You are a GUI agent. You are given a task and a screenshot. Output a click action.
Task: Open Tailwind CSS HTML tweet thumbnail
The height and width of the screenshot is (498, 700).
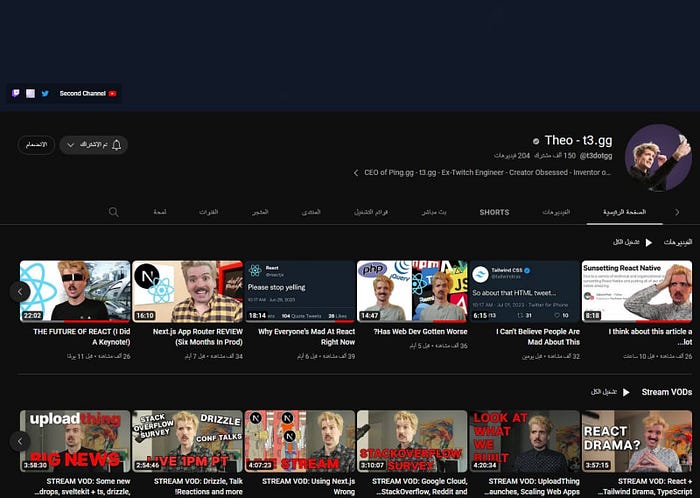(x=525, y=291)
